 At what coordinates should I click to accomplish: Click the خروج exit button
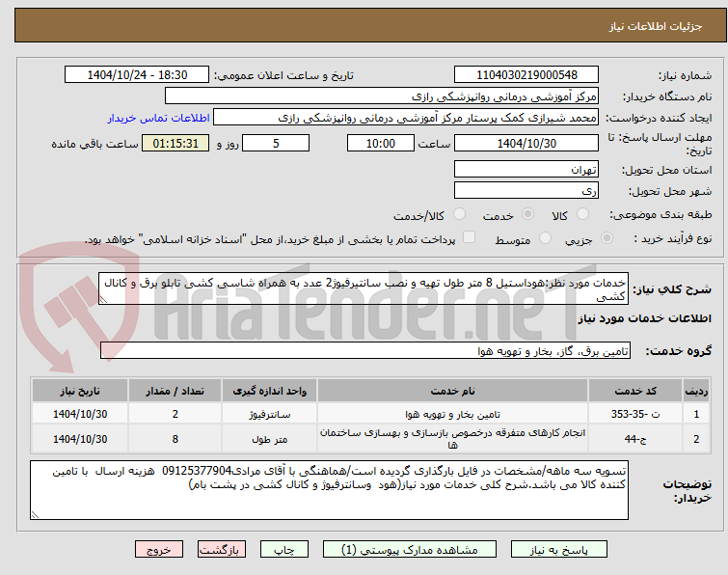[159, 550]
